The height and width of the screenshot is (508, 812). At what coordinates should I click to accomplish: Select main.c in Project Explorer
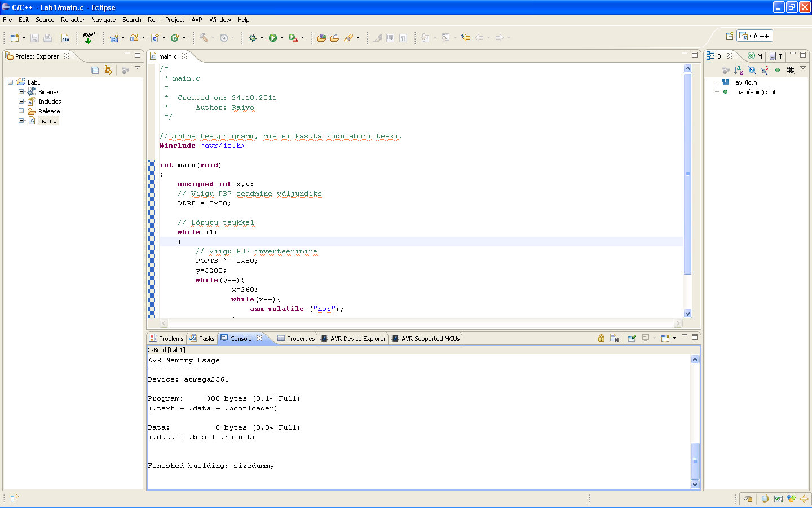pyautogui.click(x=47, y=121)
